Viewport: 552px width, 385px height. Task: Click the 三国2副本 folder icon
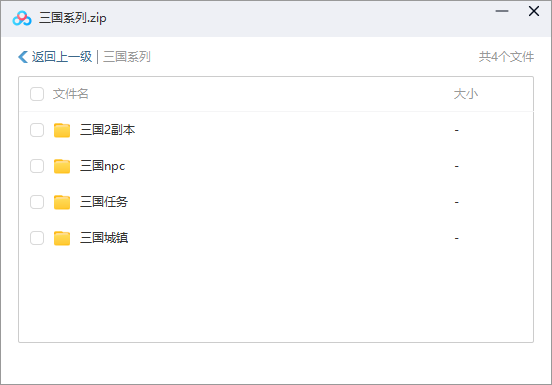pyautogui.click(x=62, y=130)
